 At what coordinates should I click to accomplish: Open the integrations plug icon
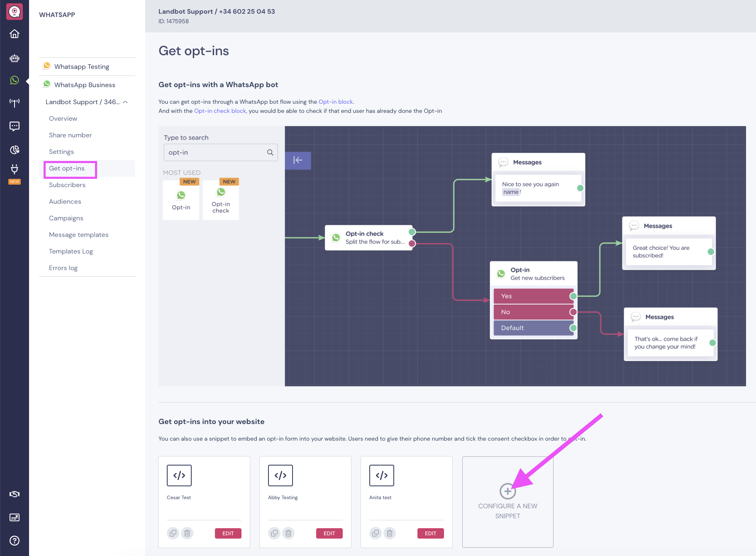[x=15, y=169]
